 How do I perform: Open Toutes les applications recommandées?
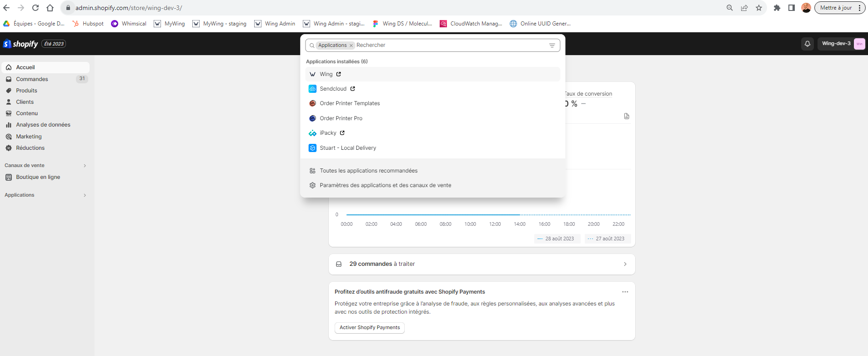point(432,171)
